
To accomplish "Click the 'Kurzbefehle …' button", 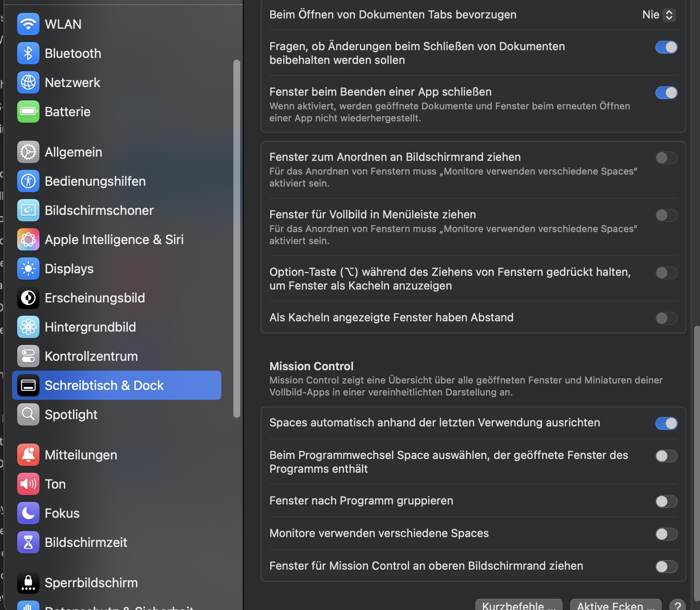I will 519,605.
